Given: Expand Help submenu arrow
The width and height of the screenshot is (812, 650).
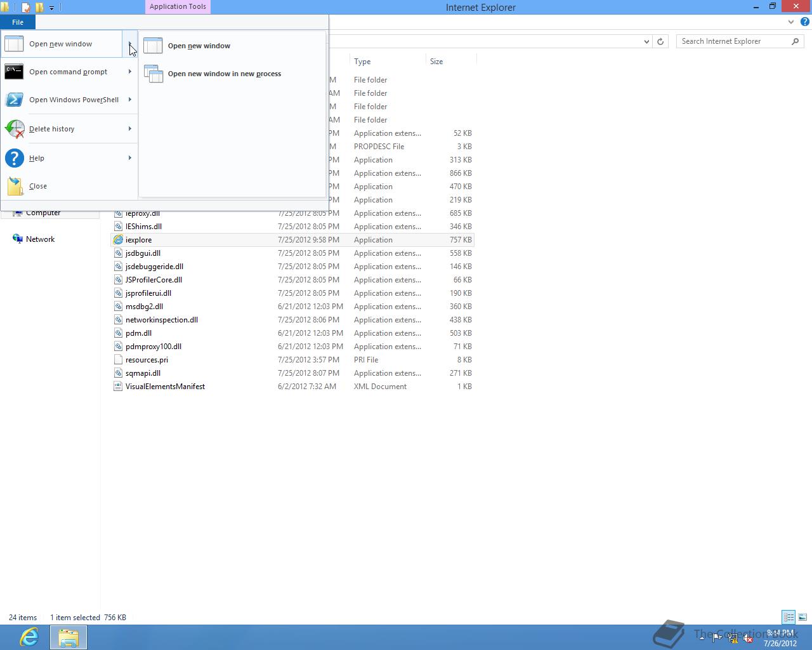Looking at the screenshot, I should 130,158.
